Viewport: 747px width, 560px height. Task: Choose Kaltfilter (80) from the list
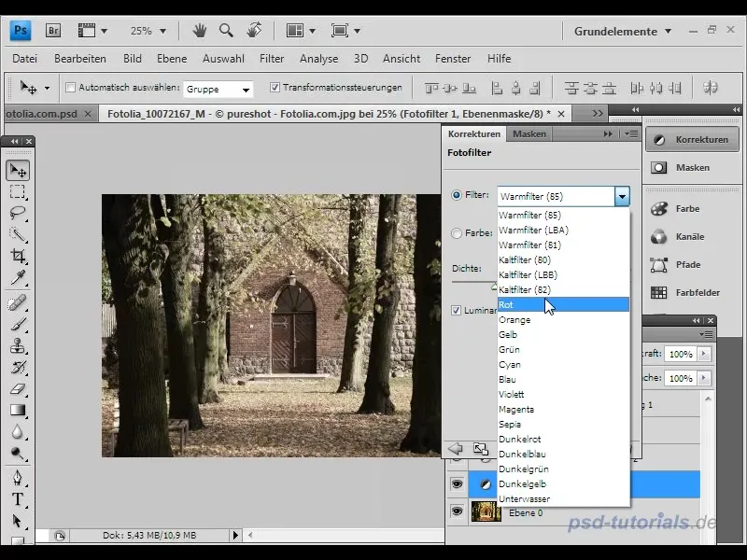pos(563,260)
